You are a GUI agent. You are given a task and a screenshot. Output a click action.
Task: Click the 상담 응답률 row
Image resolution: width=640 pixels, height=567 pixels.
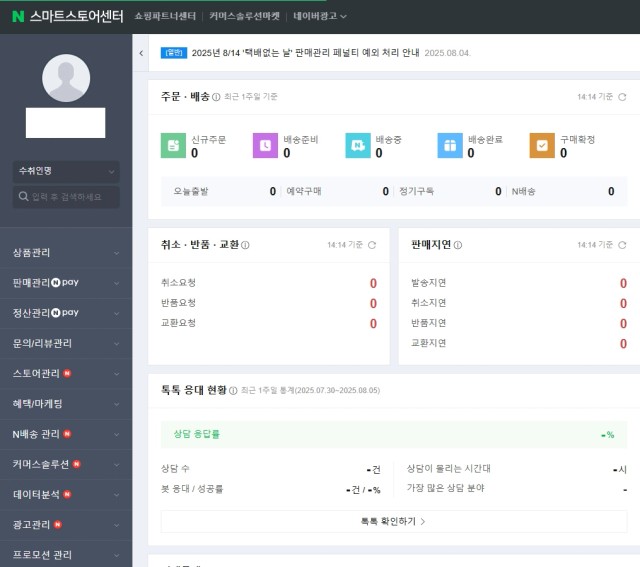click(393, 434)
